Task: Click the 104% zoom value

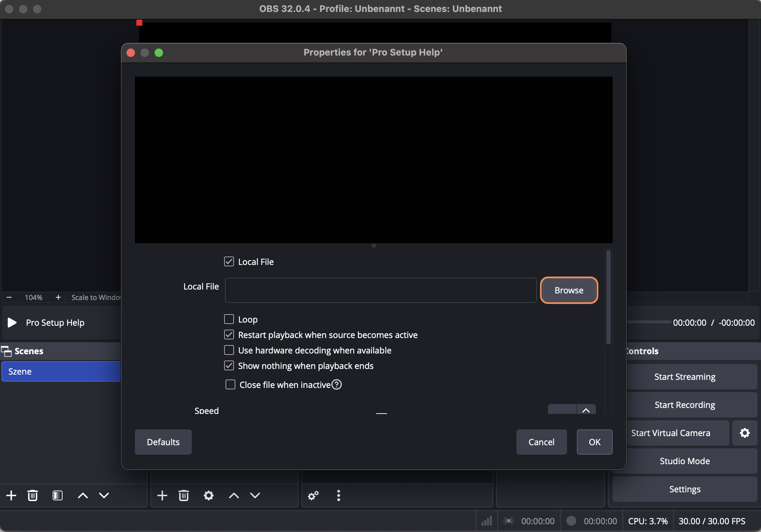Action: coord(33,297)
